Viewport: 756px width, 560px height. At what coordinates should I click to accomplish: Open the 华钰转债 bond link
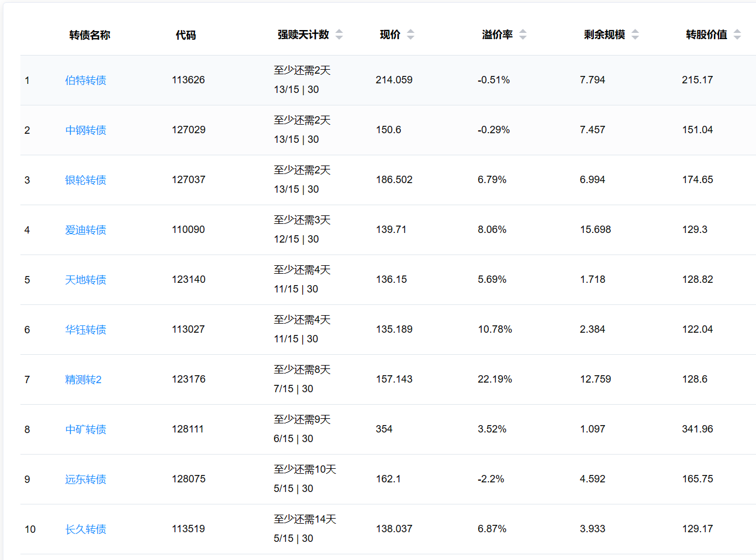tap(86, 330)
